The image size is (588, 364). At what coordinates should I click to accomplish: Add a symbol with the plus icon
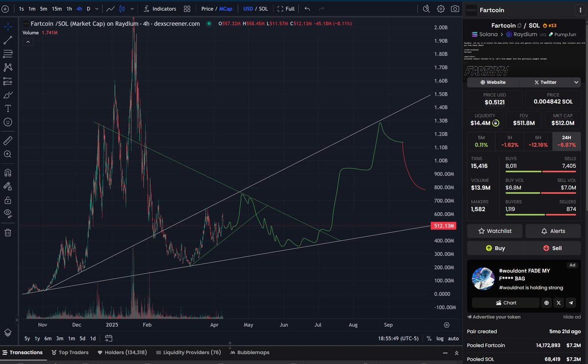tap(5, 9)
